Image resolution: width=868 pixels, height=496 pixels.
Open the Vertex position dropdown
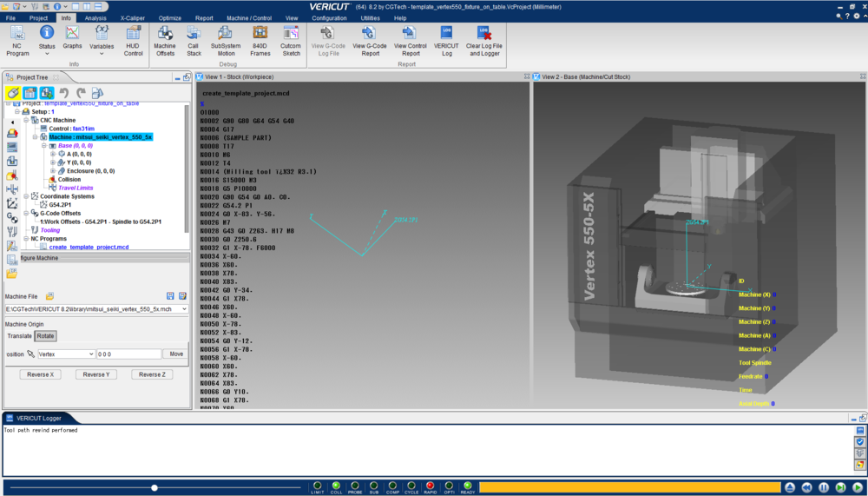click(91, 354)
